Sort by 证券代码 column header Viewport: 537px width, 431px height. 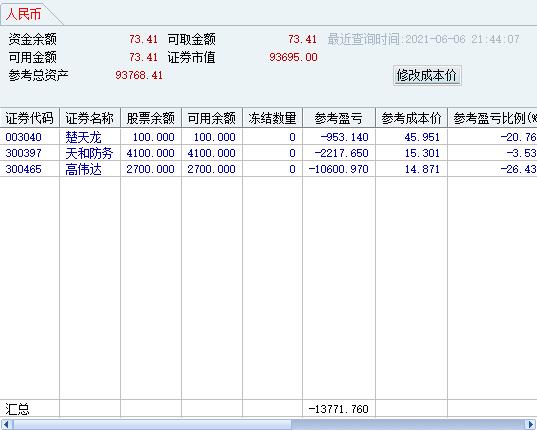tap(29, 118)
